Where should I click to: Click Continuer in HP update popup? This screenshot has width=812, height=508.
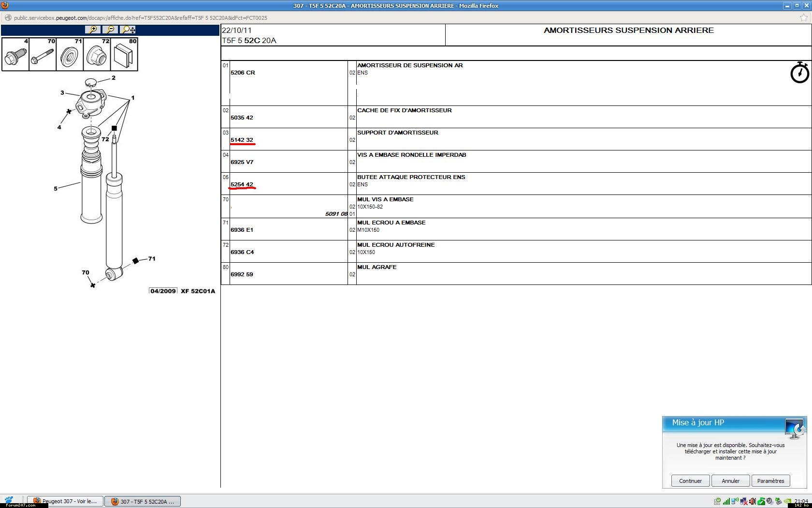tap(690, 481)
